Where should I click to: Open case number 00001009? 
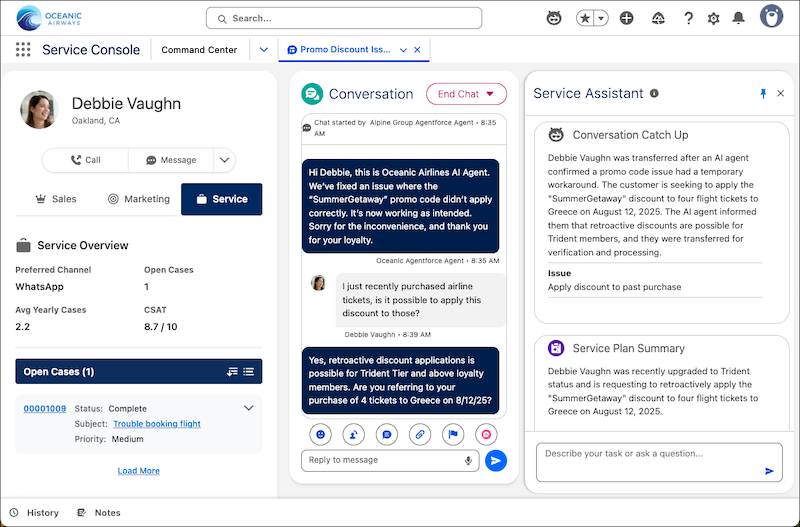(x=45, y=409)
